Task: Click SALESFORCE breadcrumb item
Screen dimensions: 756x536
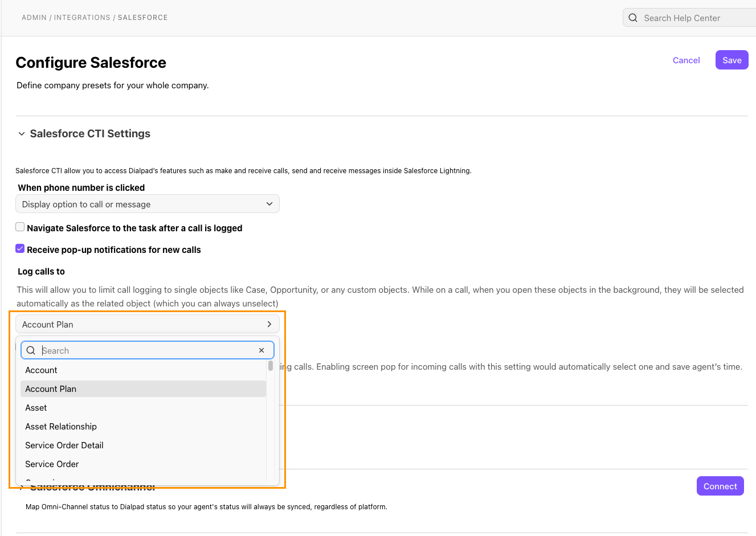Action: (143, 18)
